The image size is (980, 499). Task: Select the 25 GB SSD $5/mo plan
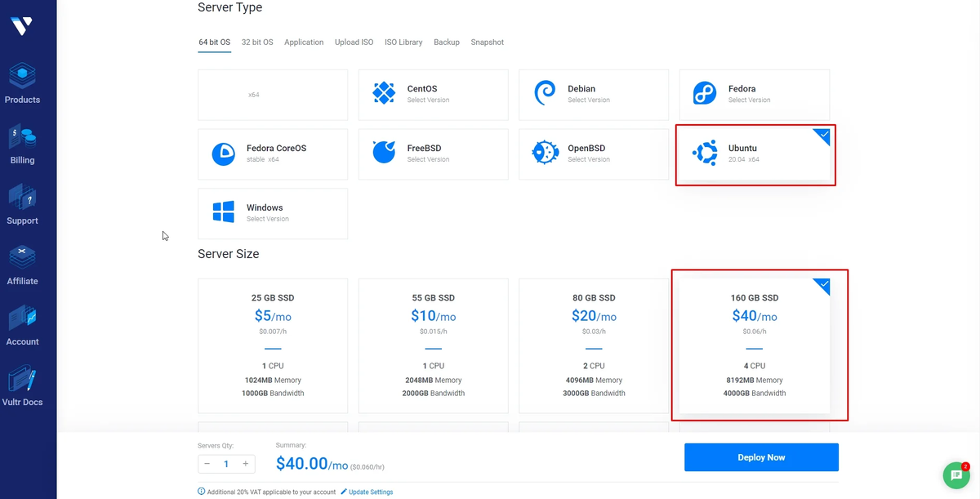pyautogui.click(x=273, y=345)
